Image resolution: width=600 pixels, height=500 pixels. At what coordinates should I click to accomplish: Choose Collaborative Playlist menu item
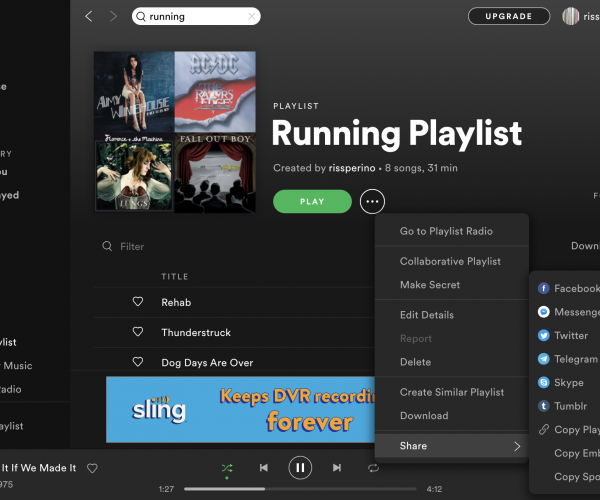pos(452,261)
